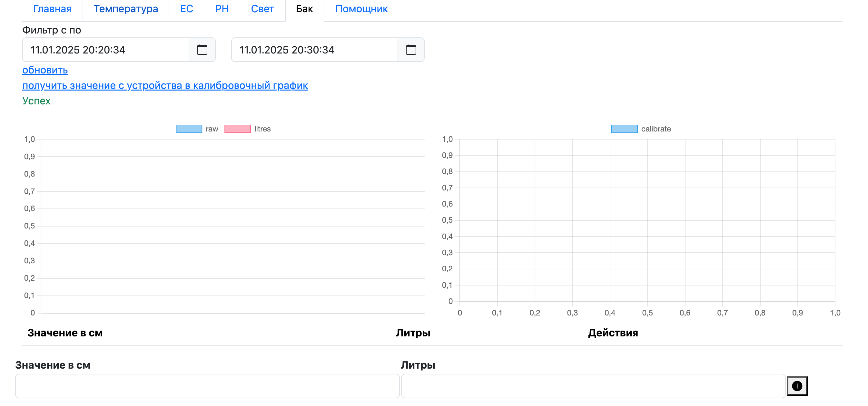Switch to the Главная tab
The image size is (868, 406).
[52, 9]
